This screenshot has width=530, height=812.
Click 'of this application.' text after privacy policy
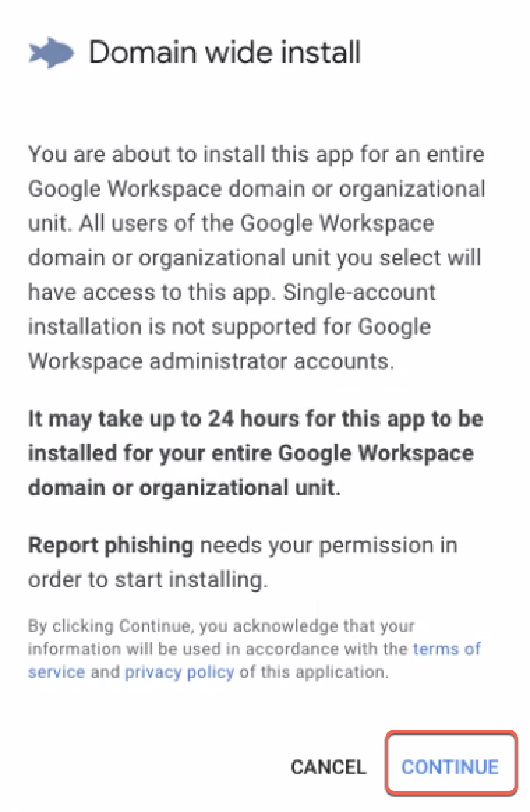coord(315,672)
